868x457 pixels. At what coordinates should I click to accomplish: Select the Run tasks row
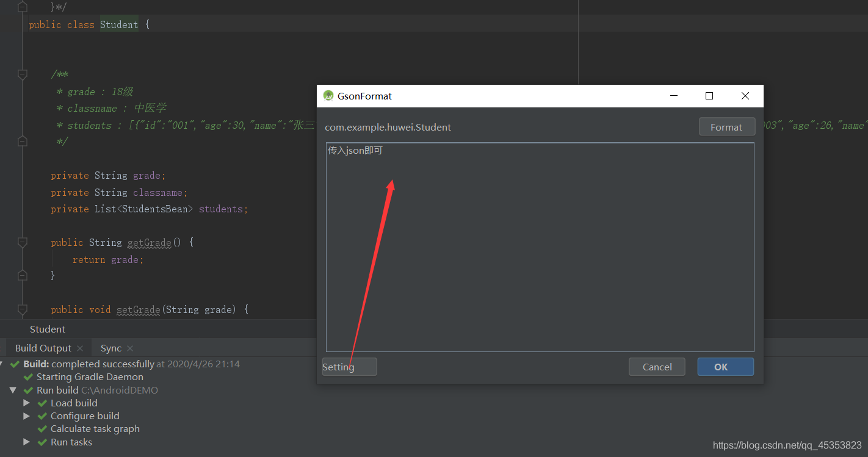71,442
